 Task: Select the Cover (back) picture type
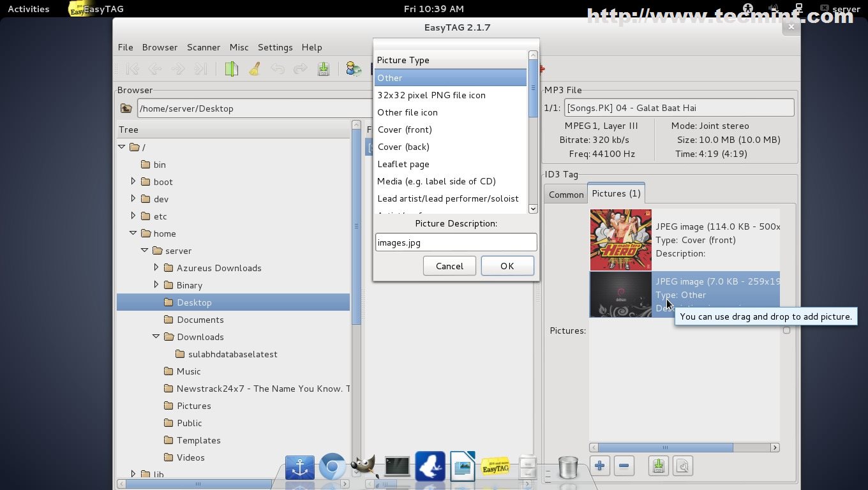pyautogui.click(x=403, y=147)
